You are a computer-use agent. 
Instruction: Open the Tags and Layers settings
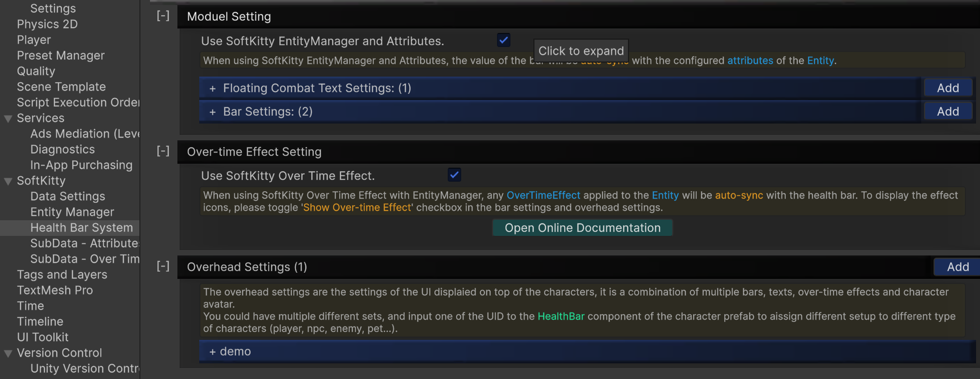point(62,274)
